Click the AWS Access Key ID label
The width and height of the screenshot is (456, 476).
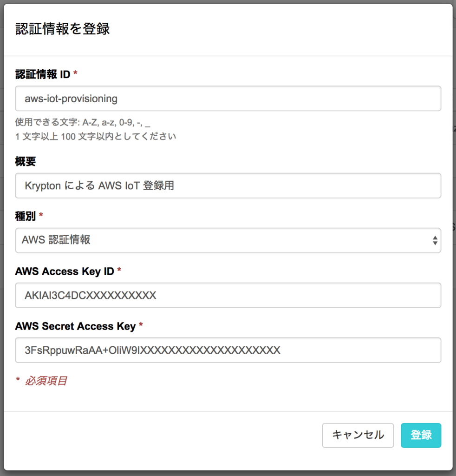click(x=64, y=271)
